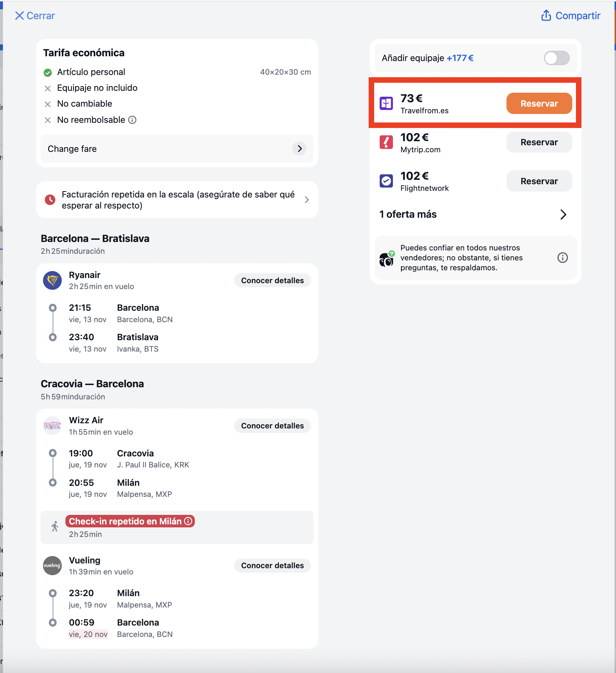Click the Vueling airline logo
The width and height of the screenshot is (616, 673).
point(52,566)
